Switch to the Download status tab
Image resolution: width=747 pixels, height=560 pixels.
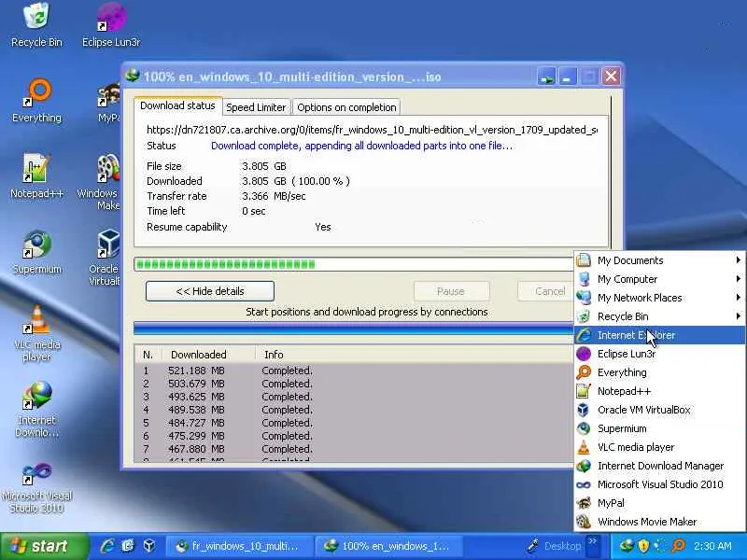tap(177, 105)
